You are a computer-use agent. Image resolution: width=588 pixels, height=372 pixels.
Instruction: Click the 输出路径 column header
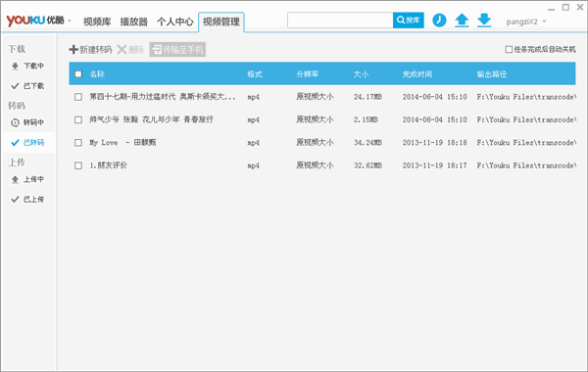pos(492,73)
